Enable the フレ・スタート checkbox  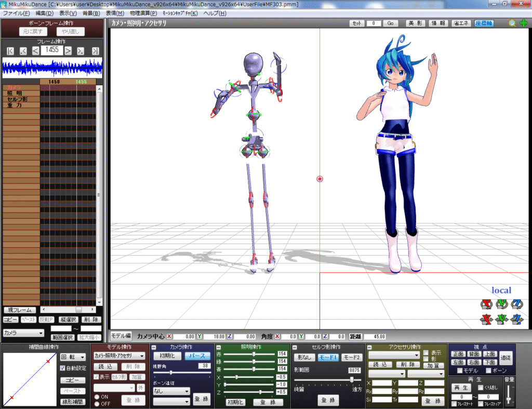point(454,404)
